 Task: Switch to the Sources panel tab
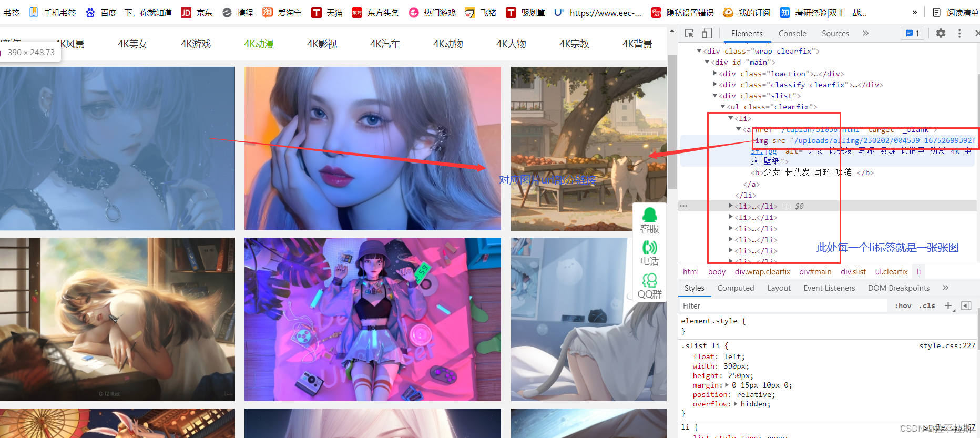pyautogui.click(x=835, y=34)
